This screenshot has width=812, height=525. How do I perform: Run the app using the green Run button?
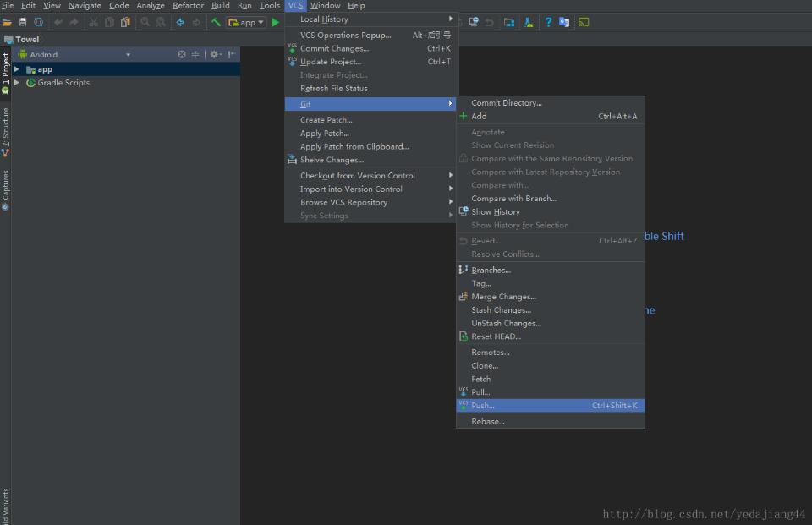(x=275, y=22)
